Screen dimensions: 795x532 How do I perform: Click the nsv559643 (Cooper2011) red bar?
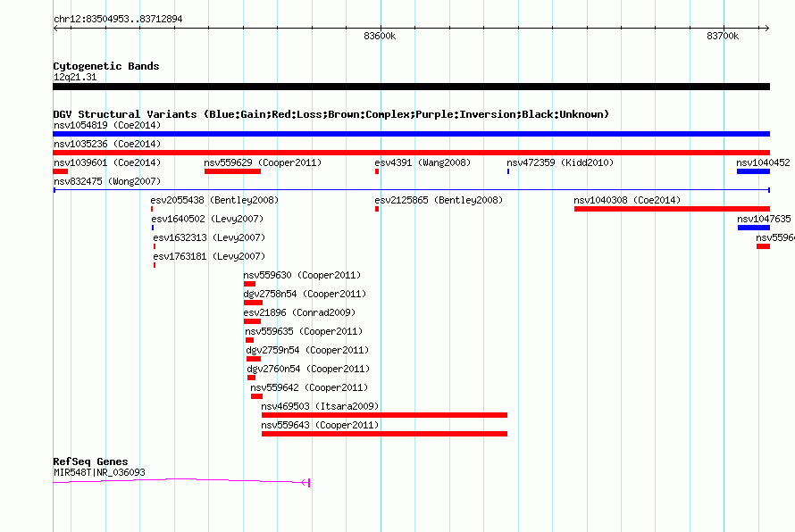(384, 434)
